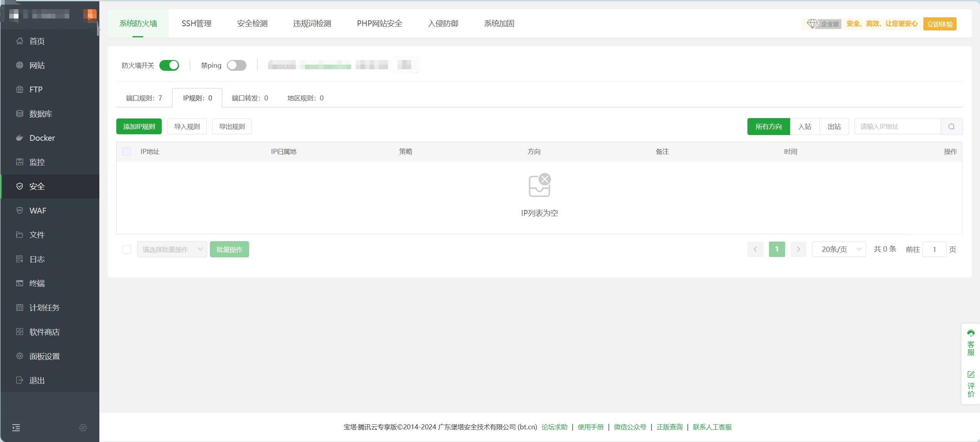Click the bottom sidebar settings gear icon
980x442 pixels.
83,428
